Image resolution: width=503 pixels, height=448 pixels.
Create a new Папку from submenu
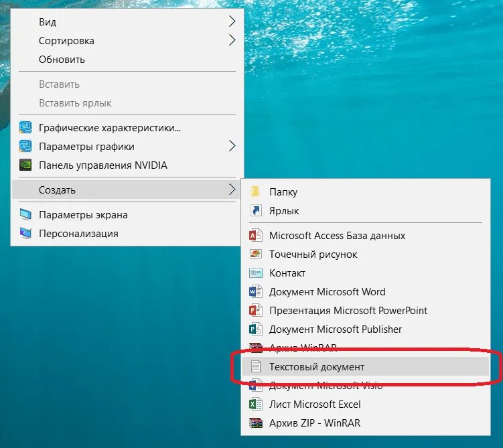coord(366,192)
